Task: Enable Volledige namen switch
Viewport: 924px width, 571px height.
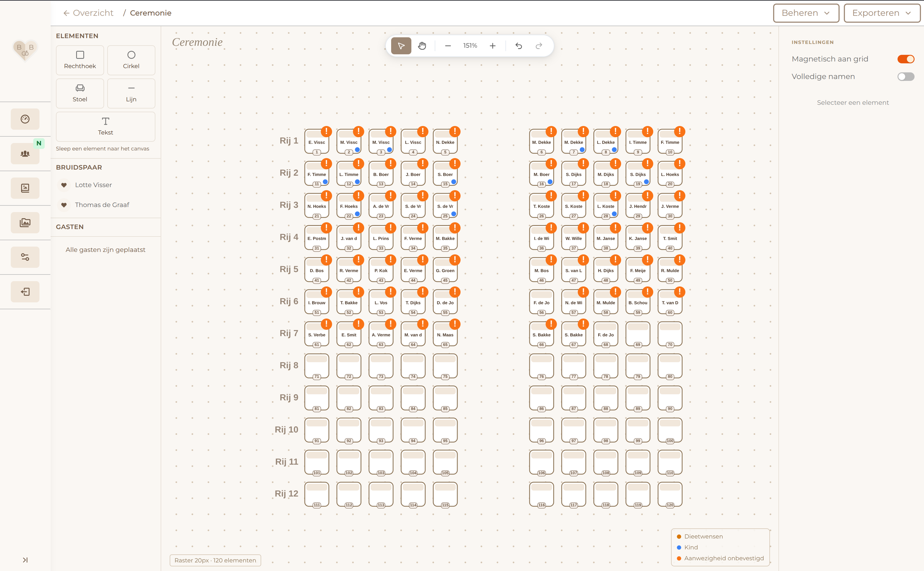Action: (906, 77)
